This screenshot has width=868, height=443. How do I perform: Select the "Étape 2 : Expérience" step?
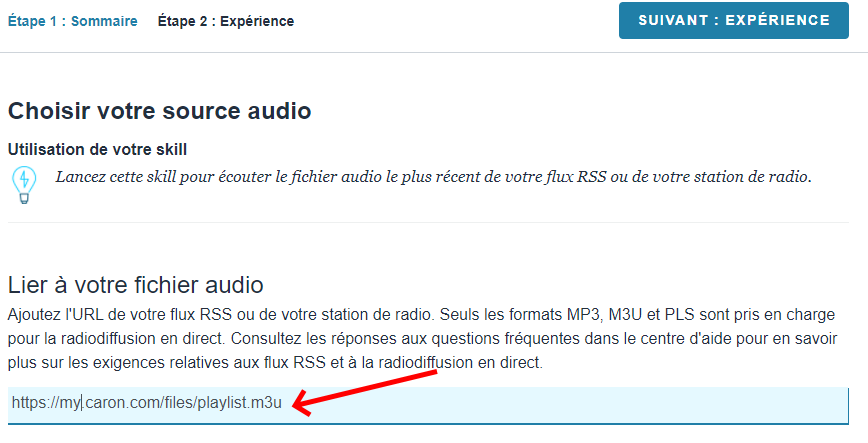226,21
